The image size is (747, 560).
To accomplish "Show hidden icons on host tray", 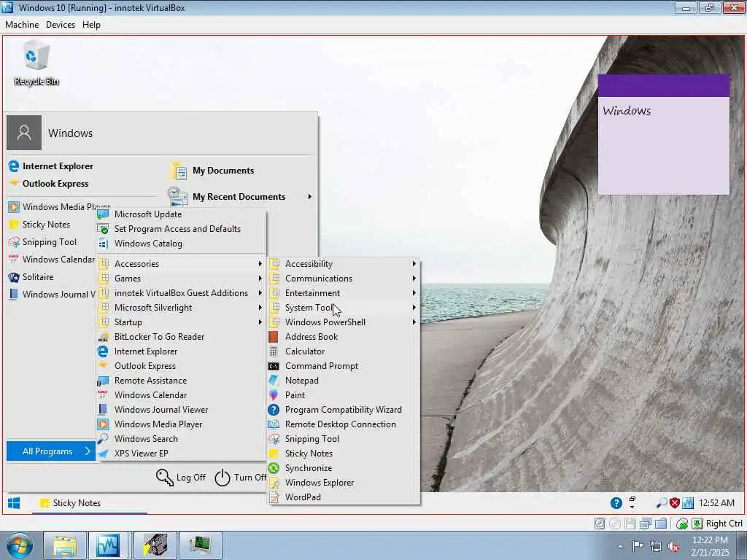I will click(620, 547).
